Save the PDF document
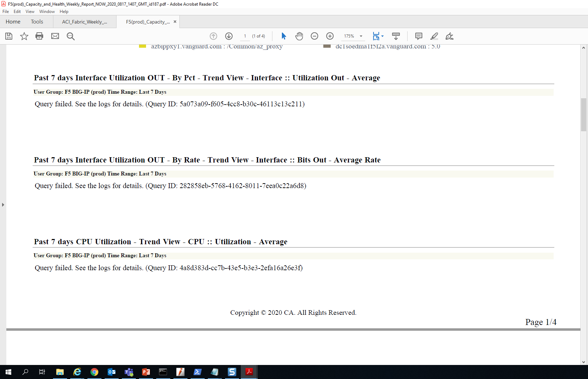The width and height of the screenshot is (588, 379). (8, 36)
